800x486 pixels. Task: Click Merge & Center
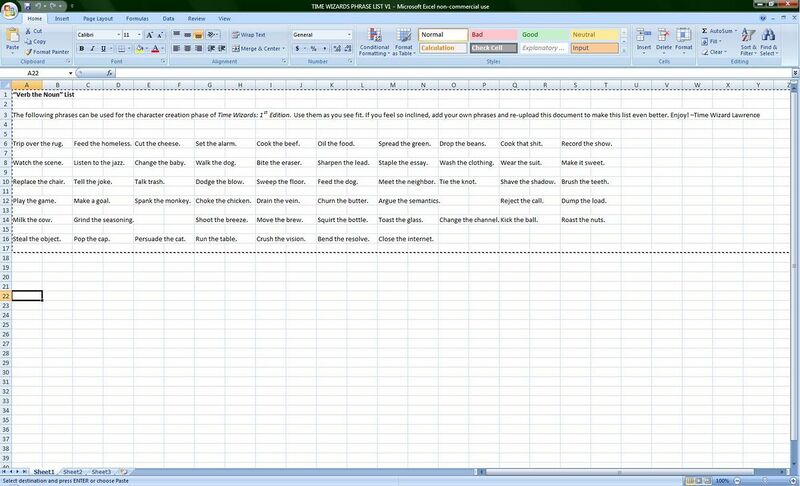(x=257, y=48)
